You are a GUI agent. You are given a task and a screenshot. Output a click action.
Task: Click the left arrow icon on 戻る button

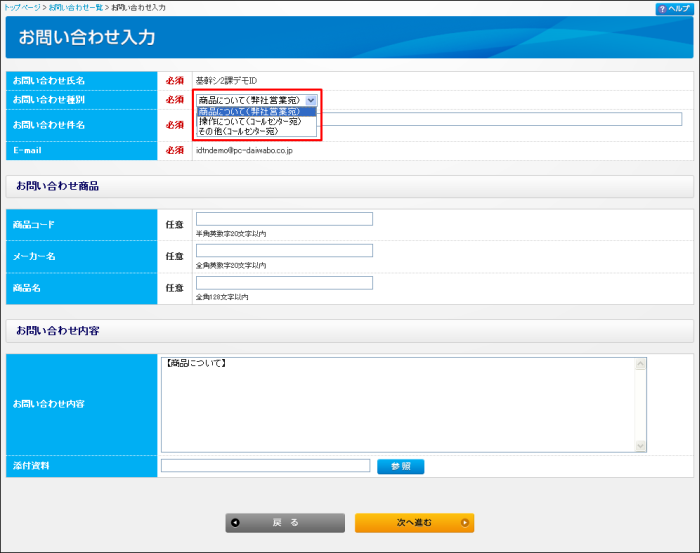(x=235, y=522)
